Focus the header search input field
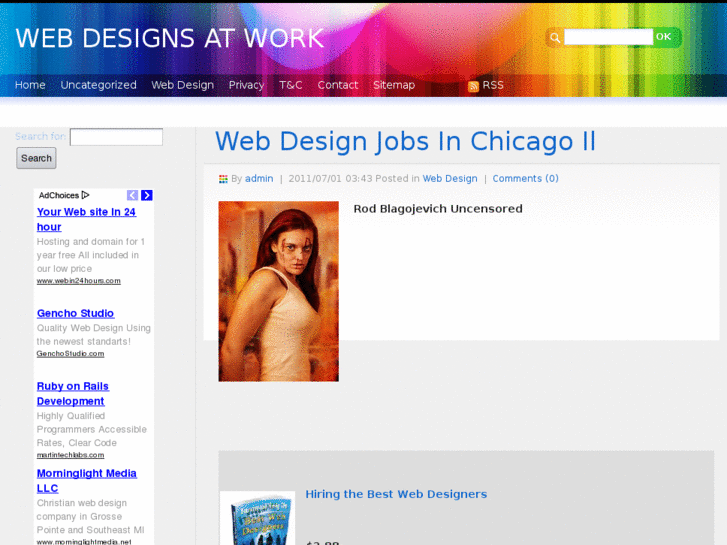The image size is (727, 545). tap(608, 37)
